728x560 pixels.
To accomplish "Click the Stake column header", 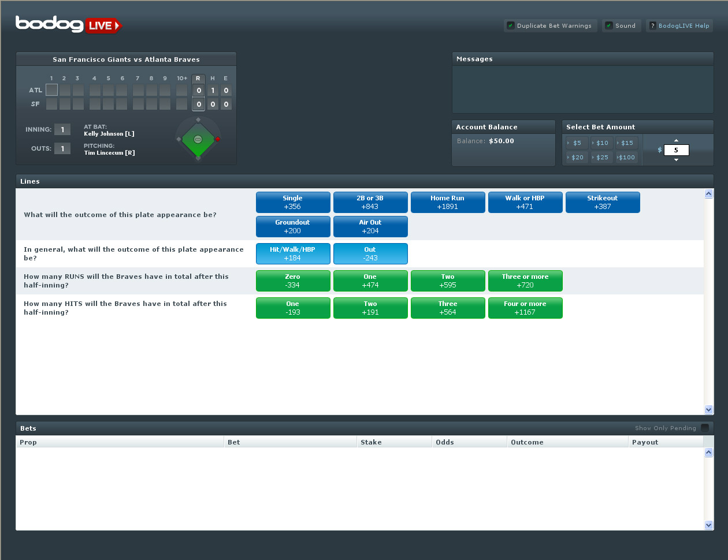I will click(x=395, y=442).
